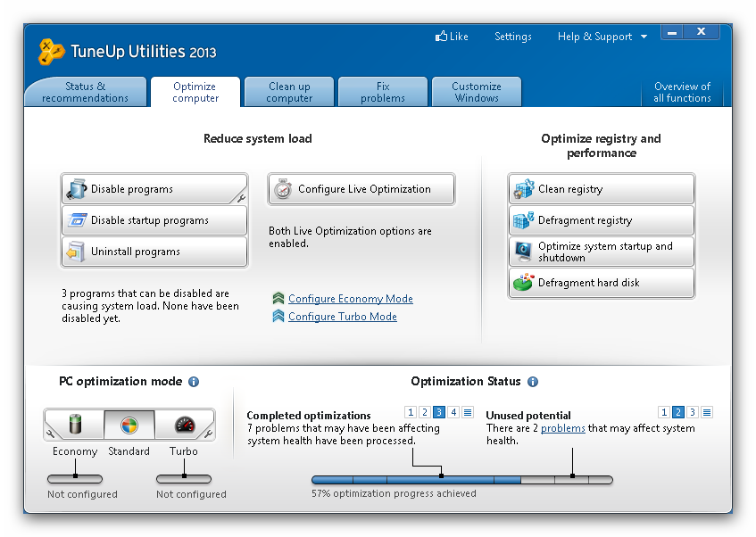
Task: Click the Like thumbs-up icon
Action: coord(441,36)
